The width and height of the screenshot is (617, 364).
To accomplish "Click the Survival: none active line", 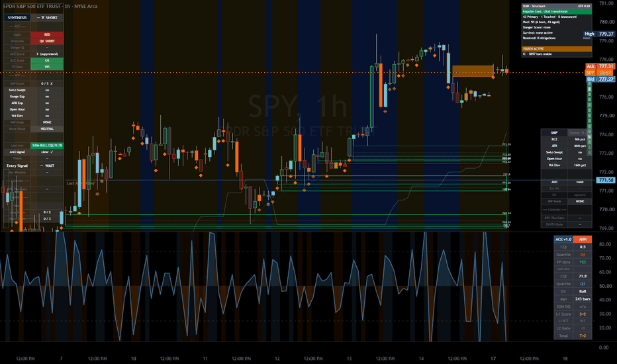I will point(538,32).
